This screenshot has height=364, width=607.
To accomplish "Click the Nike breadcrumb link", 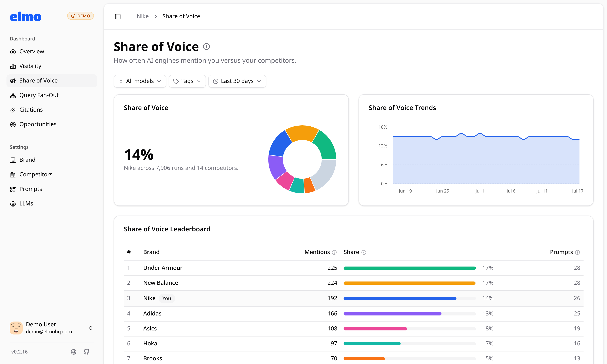I will click(x=143, y=16).
